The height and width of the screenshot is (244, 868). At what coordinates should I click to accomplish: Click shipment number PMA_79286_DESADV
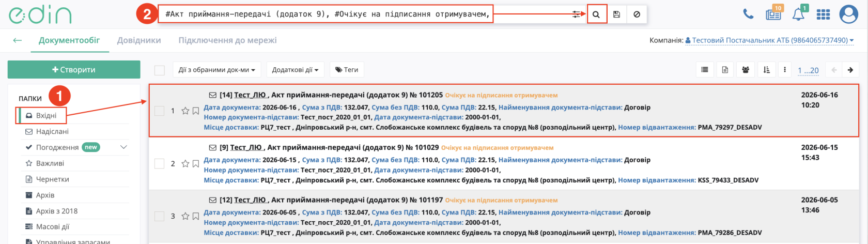click(x=730, y=233)
